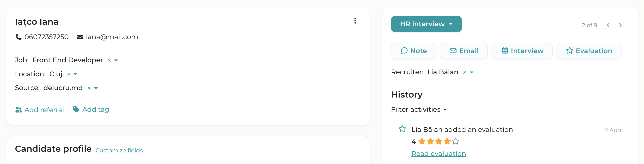
Task: Remove the Front End Developer job
Action: pos(109,60)
